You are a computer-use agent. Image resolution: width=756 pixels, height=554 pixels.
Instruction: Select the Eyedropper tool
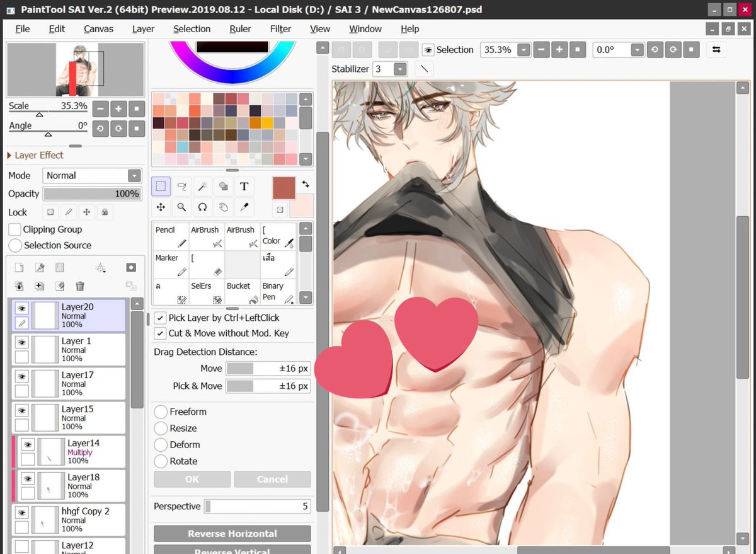point(244,207)
